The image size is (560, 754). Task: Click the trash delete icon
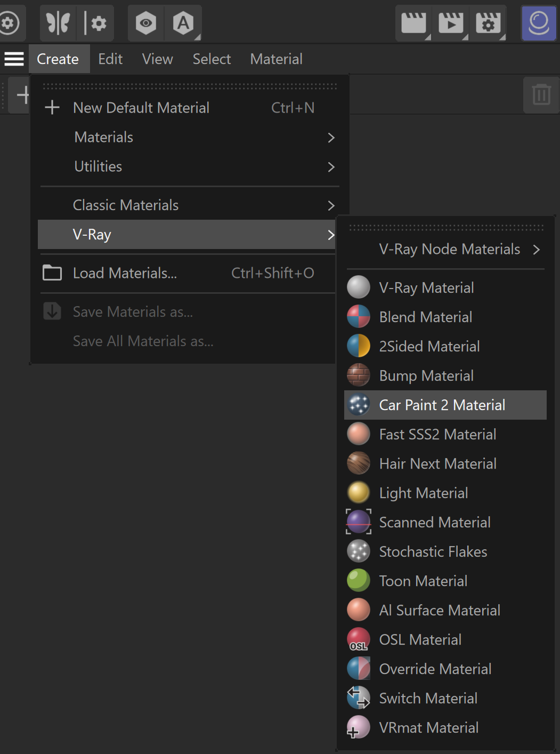point(541,95)
